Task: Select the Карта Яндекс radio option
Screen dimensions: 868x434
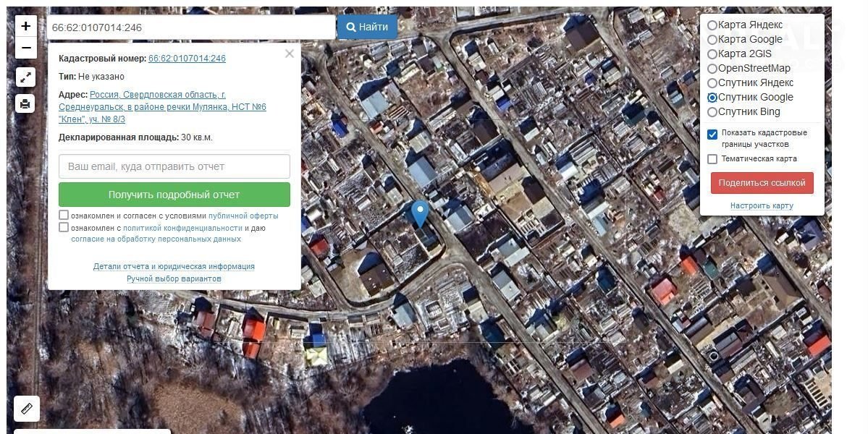Action: coord(712,25)
